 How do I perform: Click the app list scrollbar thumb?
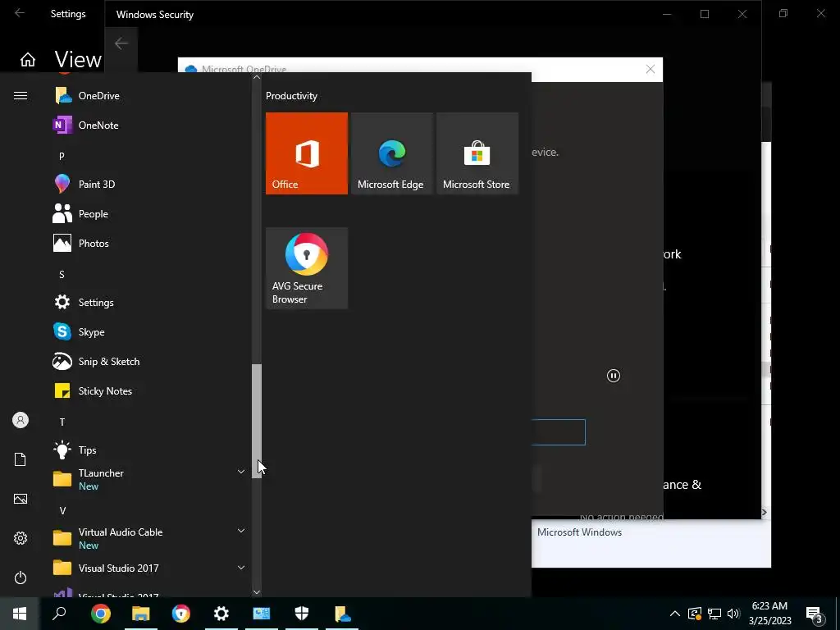[257, 421]
